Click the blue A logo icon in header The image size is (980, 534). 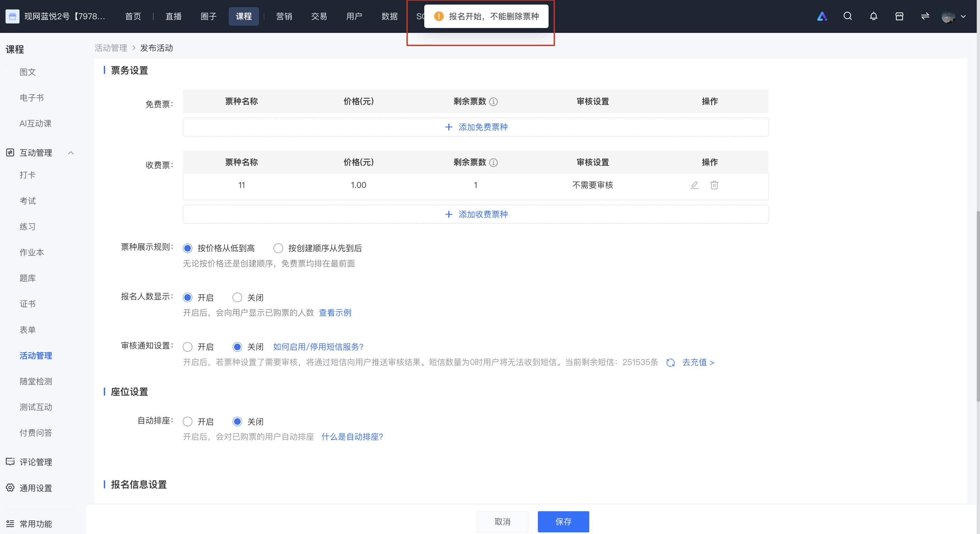tap(822, 16)
